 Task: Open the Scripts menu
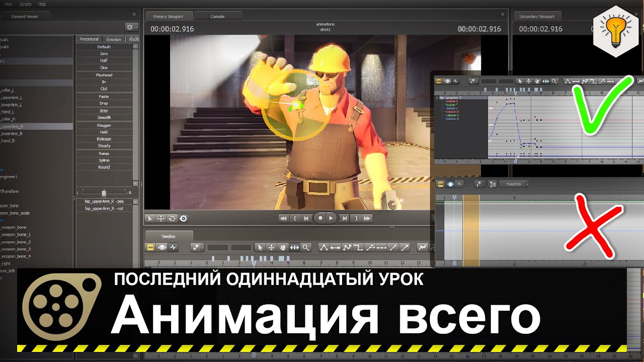[25, 4]
